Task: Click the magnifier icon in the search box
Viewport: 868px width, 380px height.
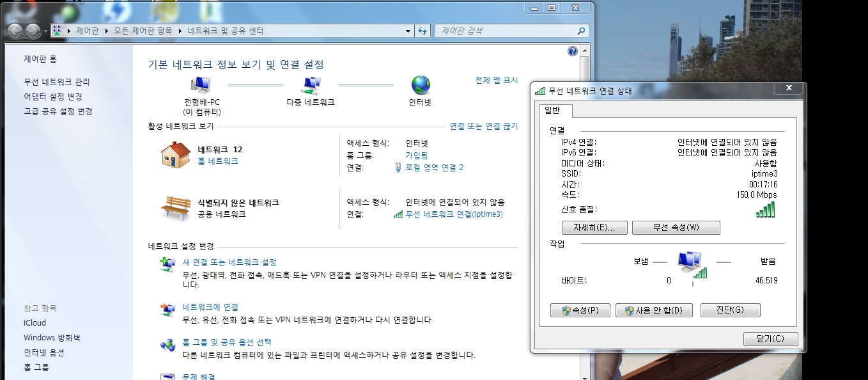Action: pos(581,31)
